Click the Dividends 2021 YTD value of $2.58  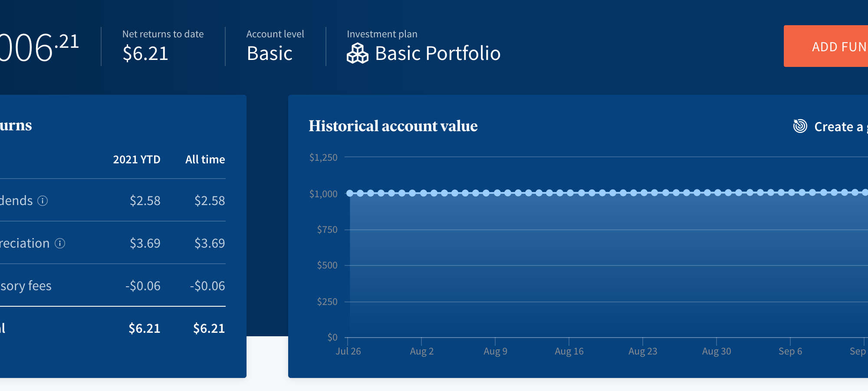point(145,201)
